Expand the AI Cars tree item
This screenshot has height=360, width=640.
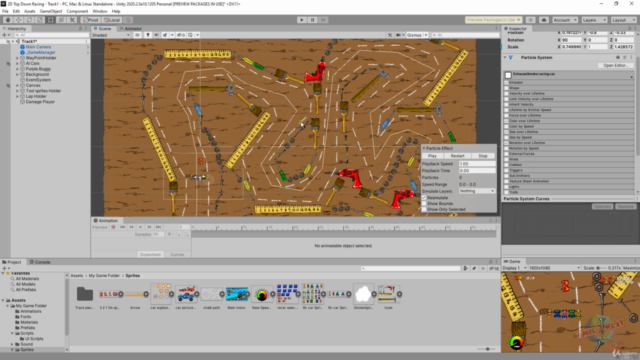18,63
